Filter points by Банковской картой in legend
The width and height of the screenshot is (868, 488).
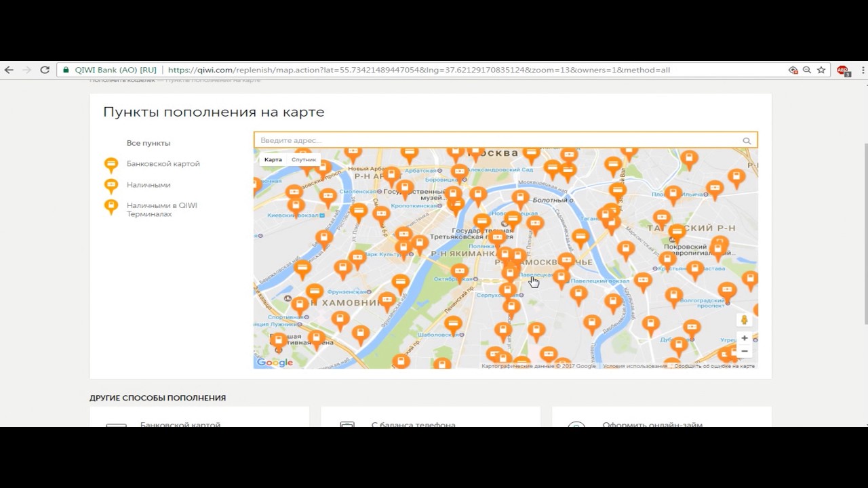tap(163, 164)
